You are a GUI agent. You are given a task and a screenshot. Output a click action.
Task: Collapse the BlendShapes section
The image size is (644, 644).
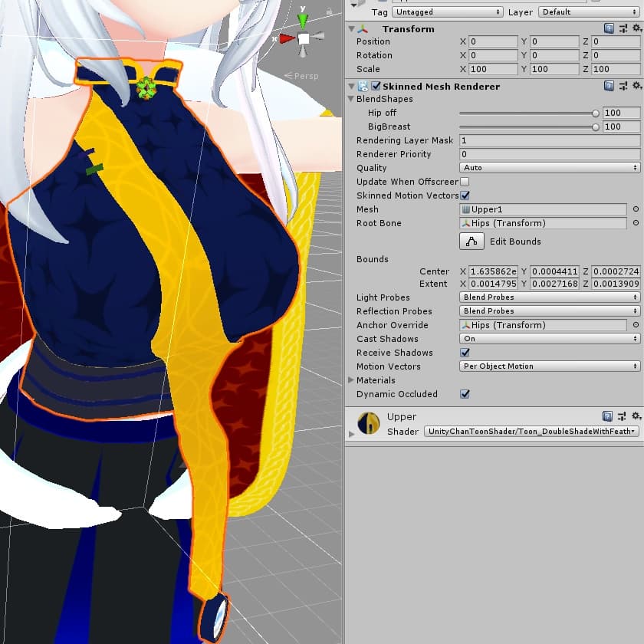(x=352, y=99)
